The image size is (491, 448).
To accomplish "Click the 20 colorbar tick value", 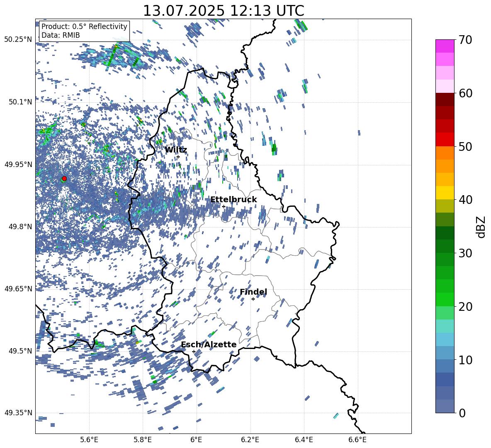I will click(465, 307).
